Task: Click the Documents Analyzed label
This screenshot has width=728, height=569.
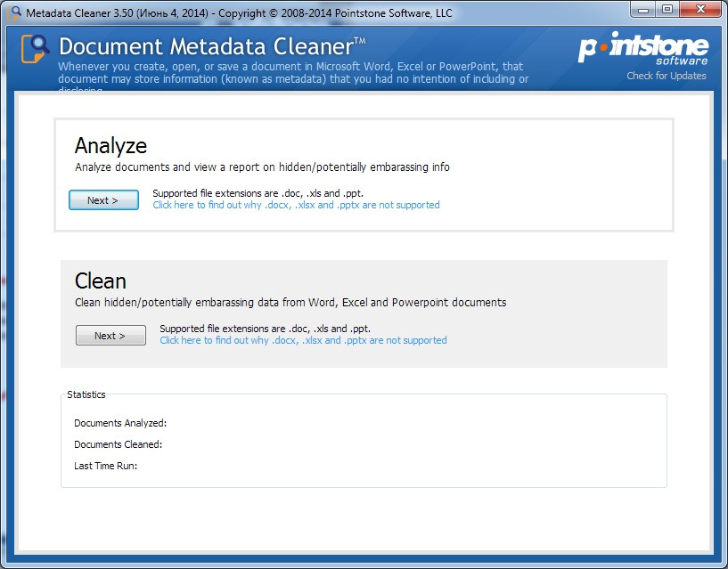Action: pyautogui.click(x=120, y=423)
